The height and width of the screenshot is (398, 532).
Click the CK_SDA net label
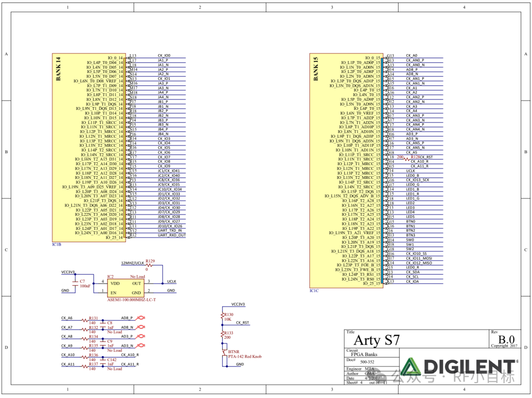coord(413,272)
